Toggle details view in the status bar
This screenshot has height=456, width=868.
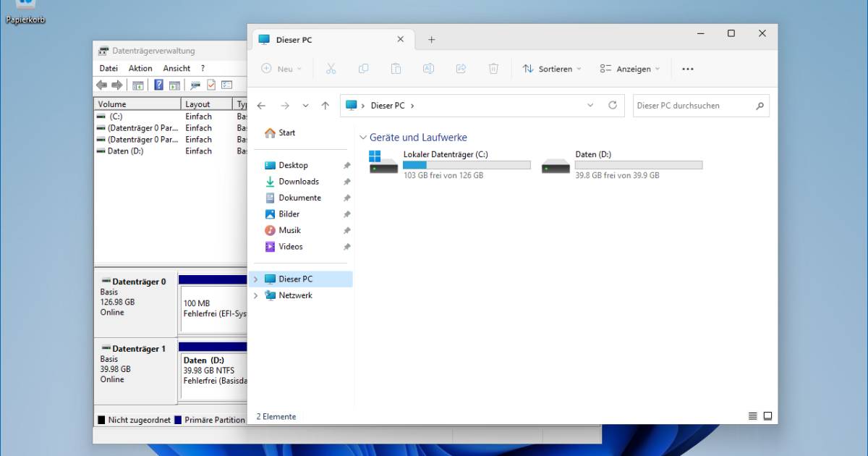(x=752, y=416)
